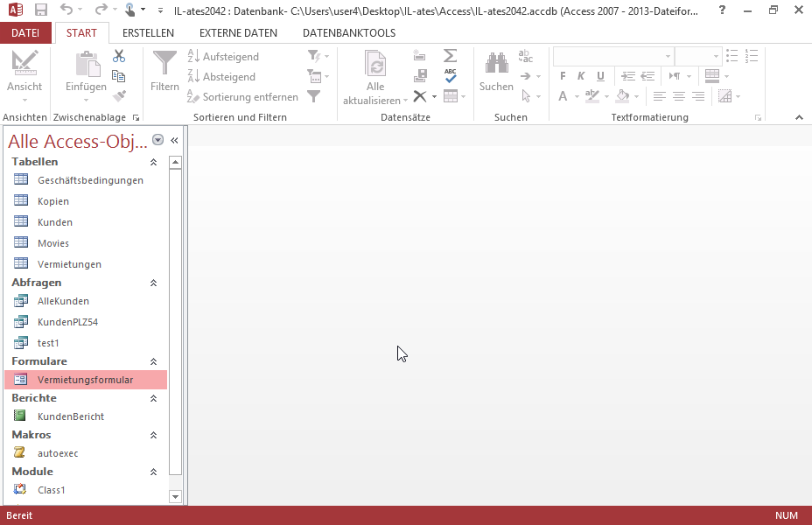Open the font size combo box
Screen dimensions: 812x525
pos(698,56)
